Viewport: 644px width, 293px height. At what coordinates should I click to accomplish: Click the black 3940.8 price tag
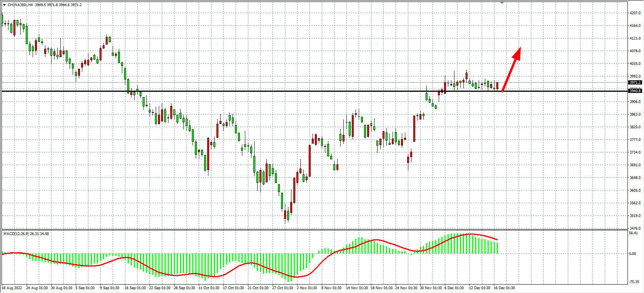point(635,91)
